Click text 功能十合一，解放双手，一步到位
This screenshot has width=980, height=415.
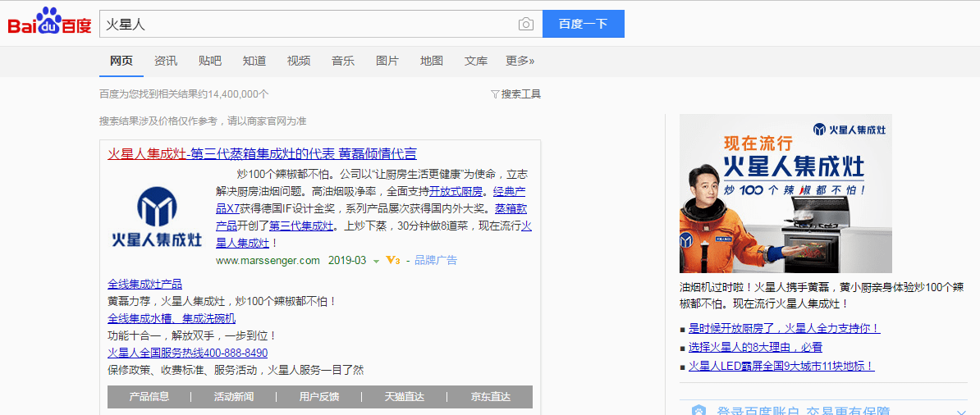(x=192, y=335)
